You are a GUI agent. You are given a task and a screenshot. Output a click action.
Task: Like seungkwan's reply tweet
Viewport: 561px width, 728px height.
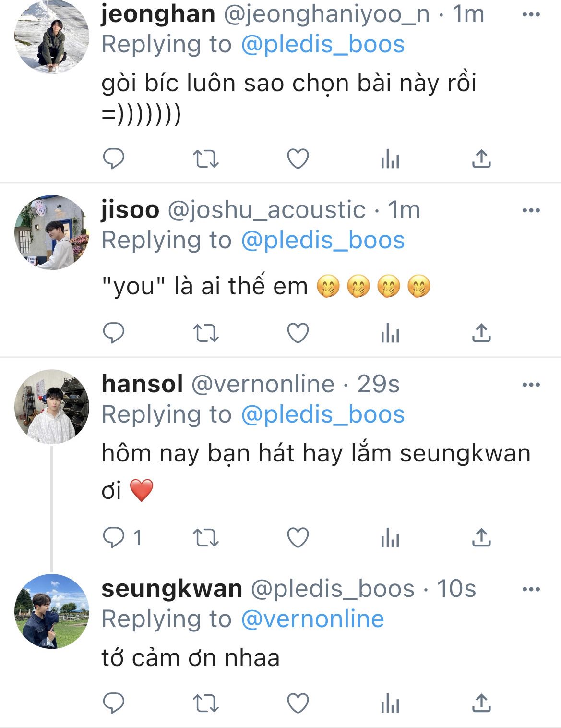coord(298,704)
